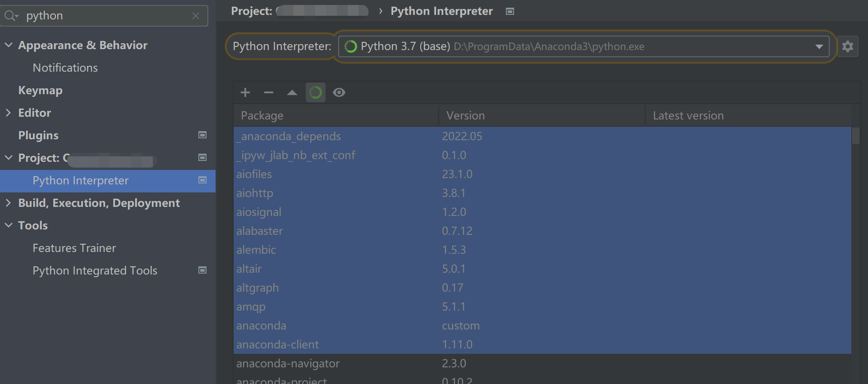Select Notifications in the settings tree
Image resolution: width=868 pixels, height=384 pixels.
click(x=65, y=68)
